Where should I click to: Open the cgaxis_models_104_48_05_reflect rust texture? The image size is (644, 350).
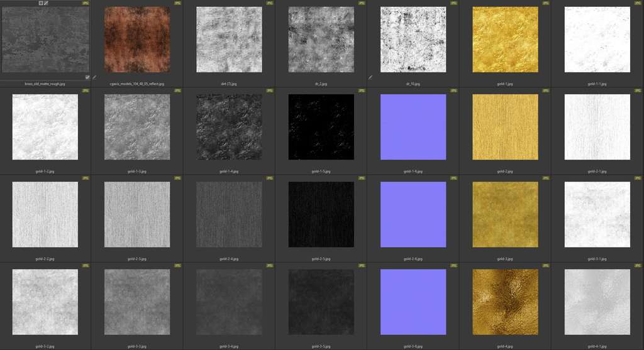(137, 40)
